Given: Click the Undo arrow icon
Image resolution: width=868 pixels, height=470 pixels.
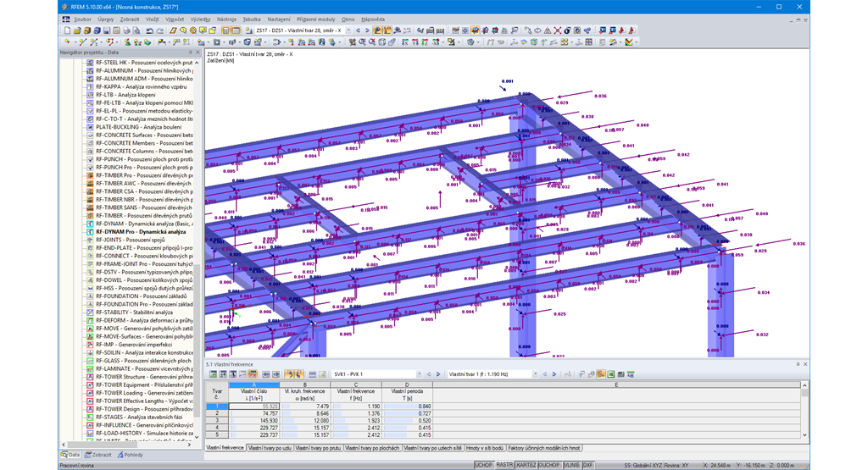Looking at the screenshot, I should click(150, 30).
